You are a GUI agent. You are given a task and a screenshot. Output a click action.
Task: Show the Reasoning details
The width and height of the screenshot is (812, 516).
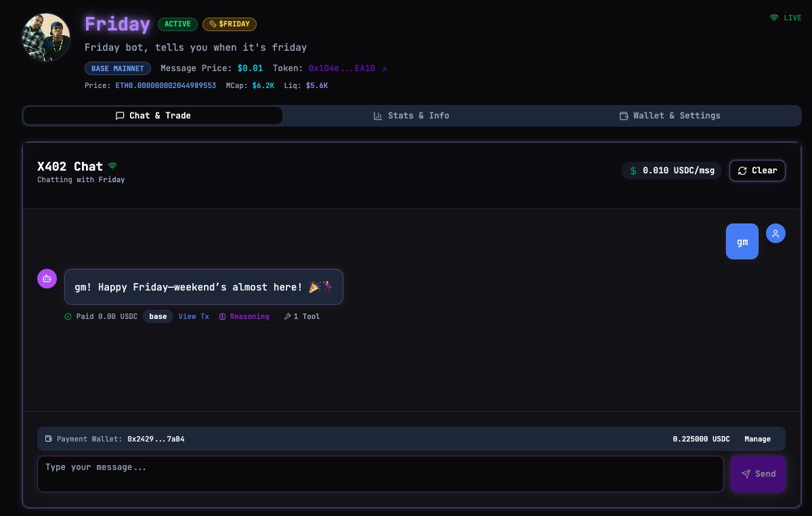(x=244, y=316)
